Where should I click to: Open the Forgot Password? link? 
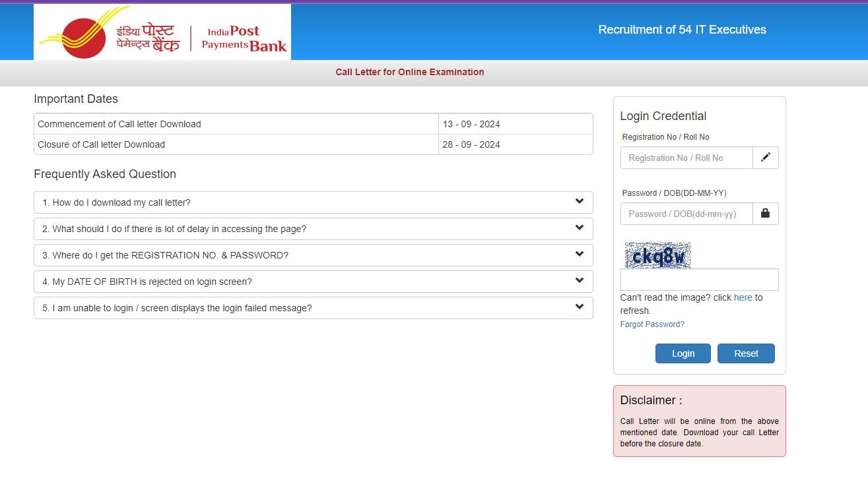click(652, 324)
